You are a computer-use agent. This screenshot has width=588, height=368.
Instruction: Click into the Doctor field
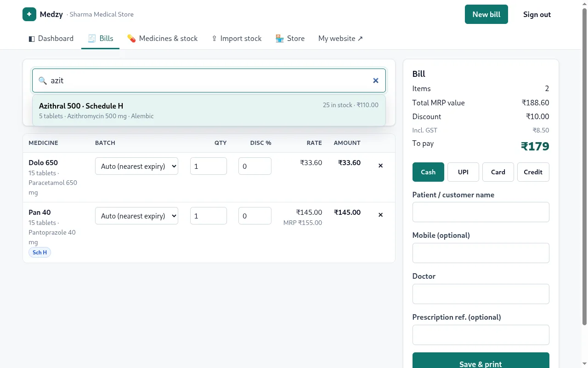point(481,294)
